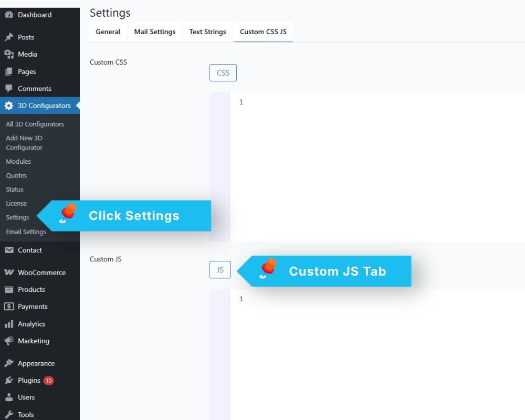This screenshot has width=525, height=420.
Task: Click into line 1 of Custom CSS editor
Action: tap(377, 102)
